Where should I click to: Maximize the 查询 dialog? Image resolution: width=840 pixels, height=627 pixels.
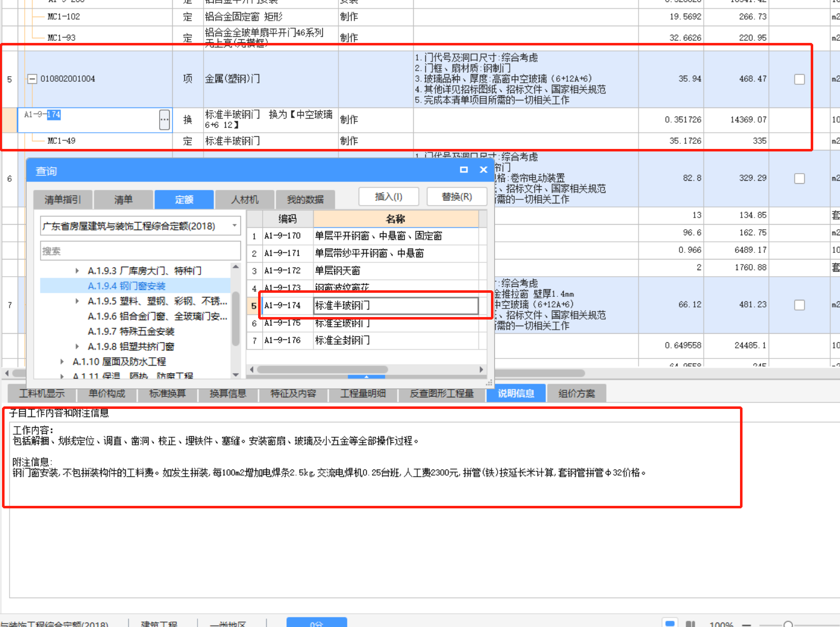[x=464, y=170]
